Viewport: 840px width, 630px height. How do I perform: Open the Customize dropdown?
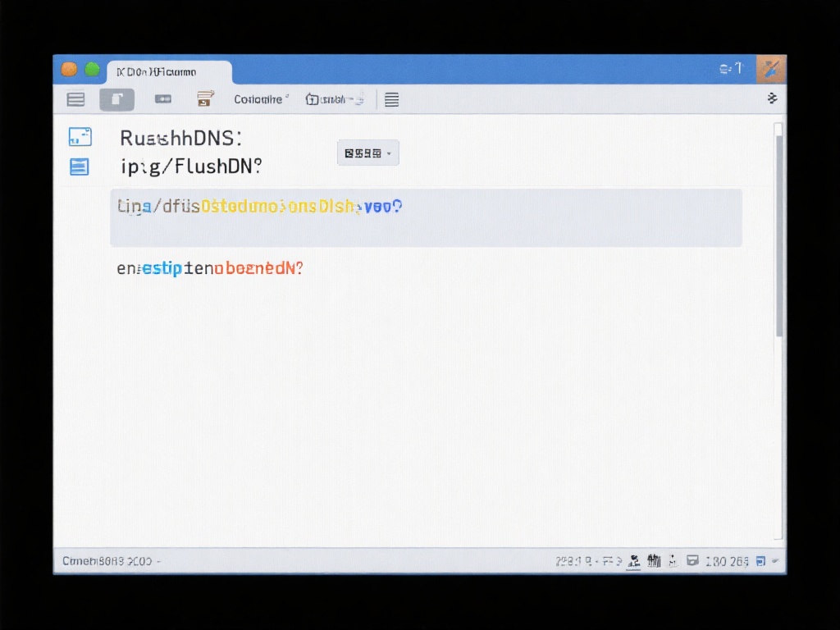(260, 98)
